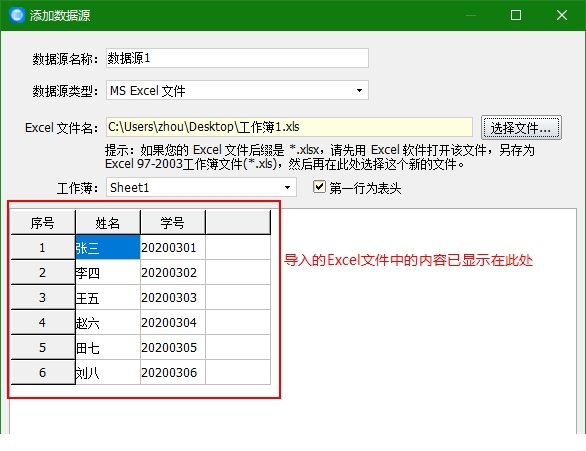The image size is (586, 451).
Task: Click row header 5
Action: tap(43, 347)
